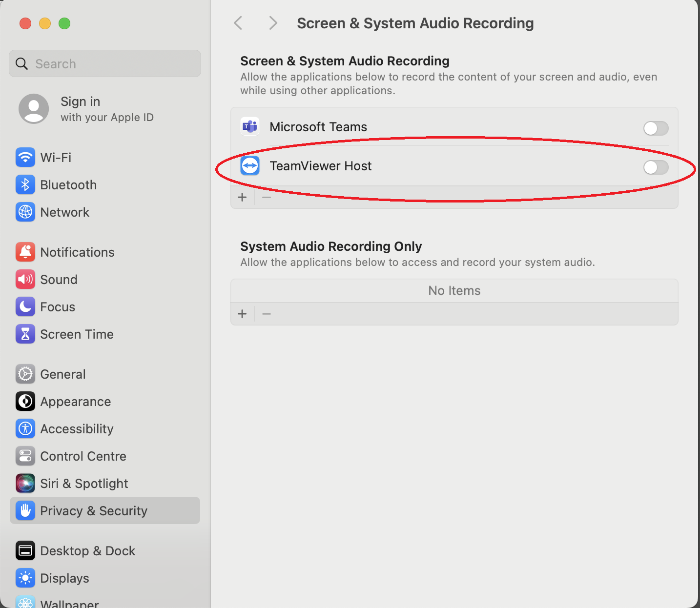700x608 pixels.
Task: Click the Siri & Spotlight icon
Action: (x=25, y=483)
